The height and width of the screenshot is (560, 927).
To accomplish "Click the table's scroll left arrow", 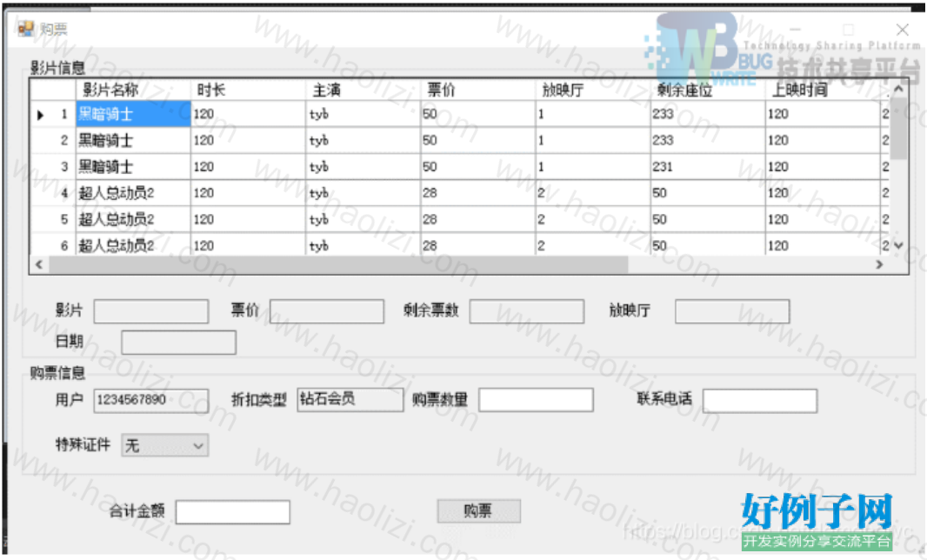I will (x=39, y=264).
